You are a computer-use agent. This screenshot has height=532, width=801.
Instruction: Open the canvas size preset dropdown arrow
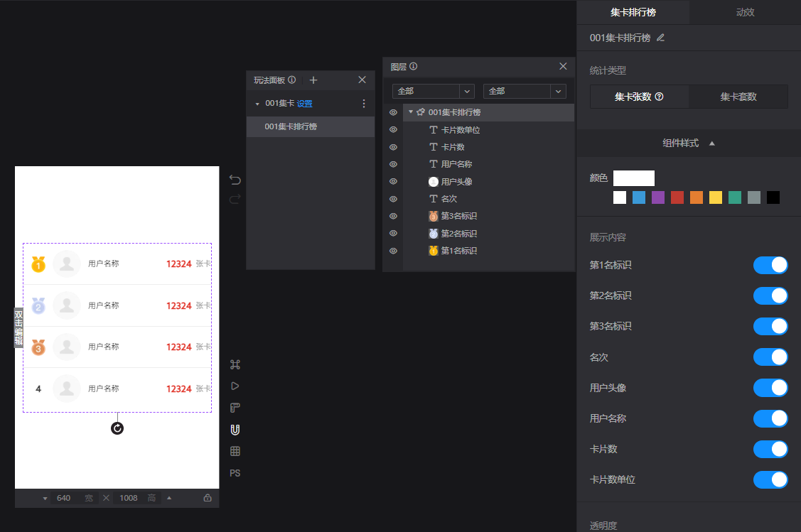tap(45, 499)
